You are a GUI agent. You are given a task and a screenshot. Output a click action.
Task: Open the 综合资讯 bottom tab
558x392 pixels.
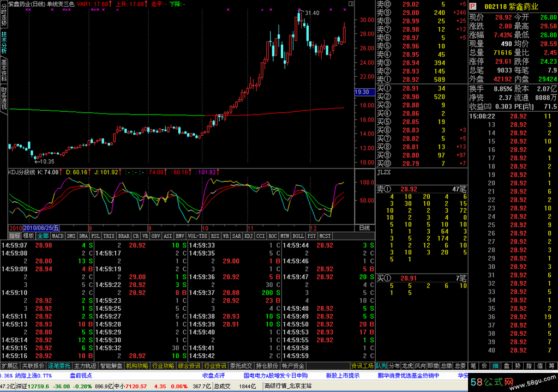tap(189, 366)
